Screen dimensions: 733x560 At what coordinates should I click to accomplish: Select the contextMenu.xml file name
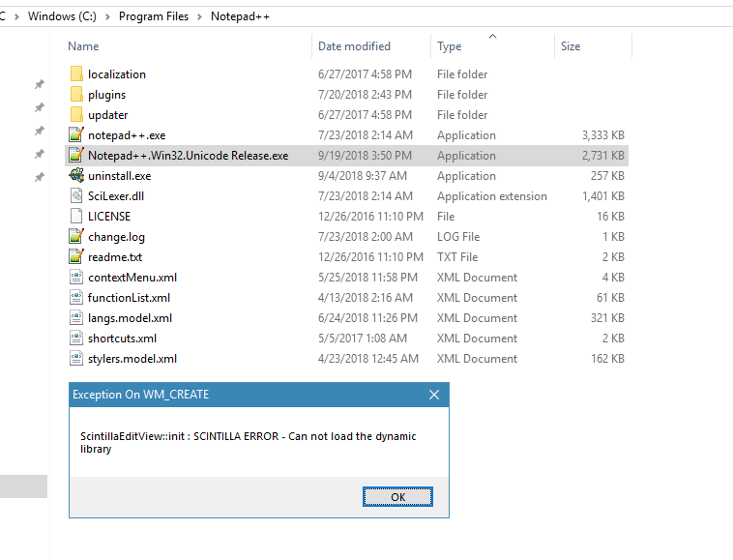pos(132,278)
